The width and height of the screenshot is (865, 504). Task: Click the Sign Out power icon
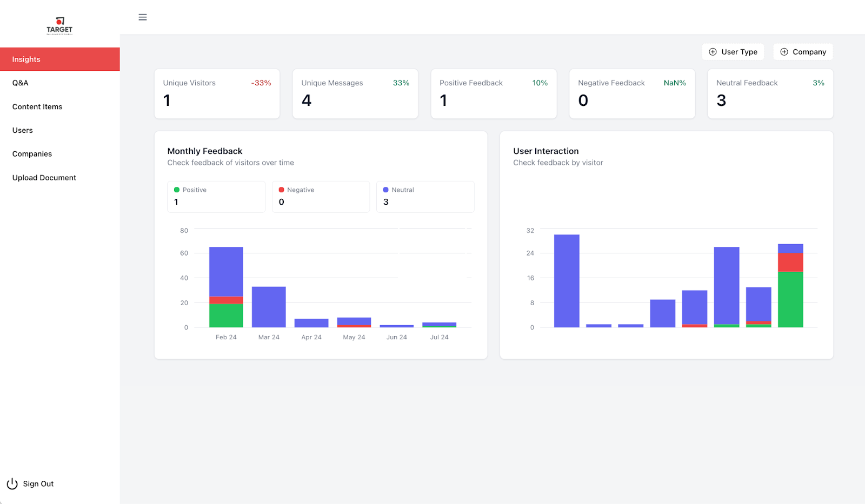click(12, 484)
